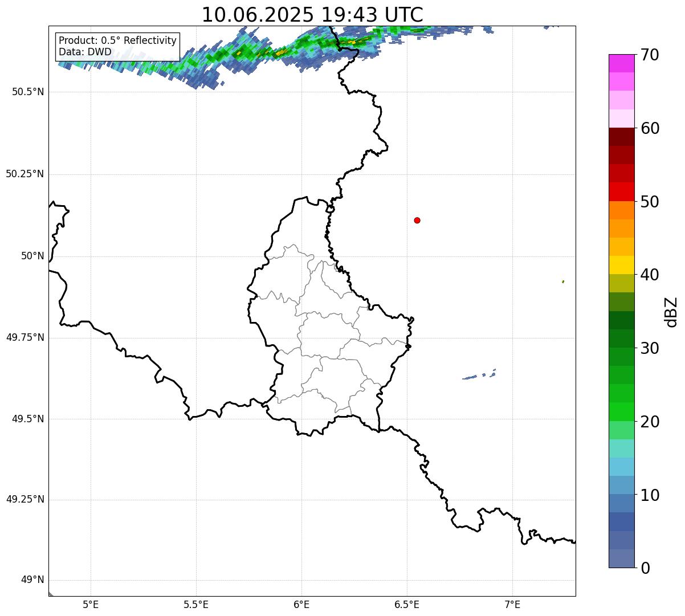Screen dimensions: 685x616
Task: Click the 60 tick on the colorbar
Action: click(x=649, y=128)
